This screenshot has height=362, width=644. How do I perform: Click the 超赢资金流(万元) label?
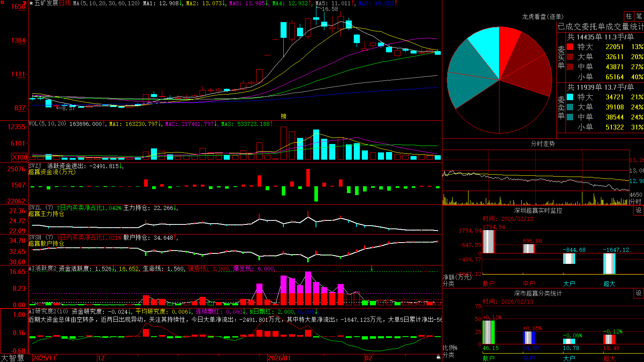coord(52,172)
